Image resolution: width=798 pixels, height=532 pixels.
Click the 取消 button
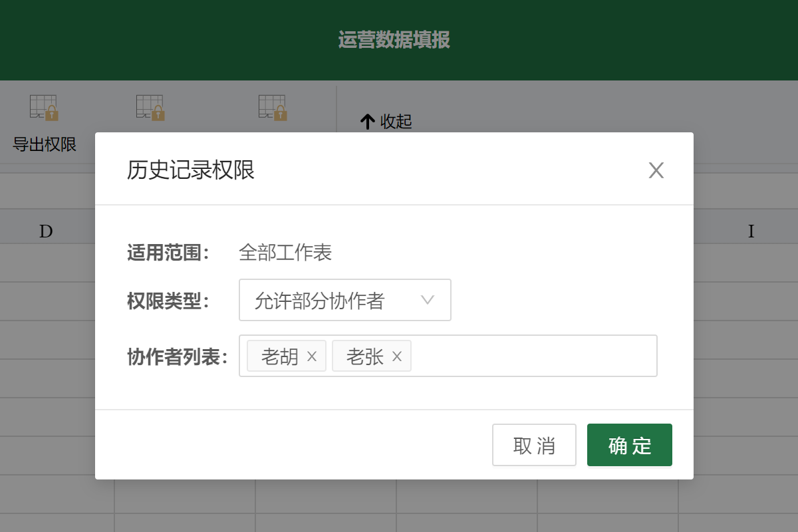click(534, 445)
